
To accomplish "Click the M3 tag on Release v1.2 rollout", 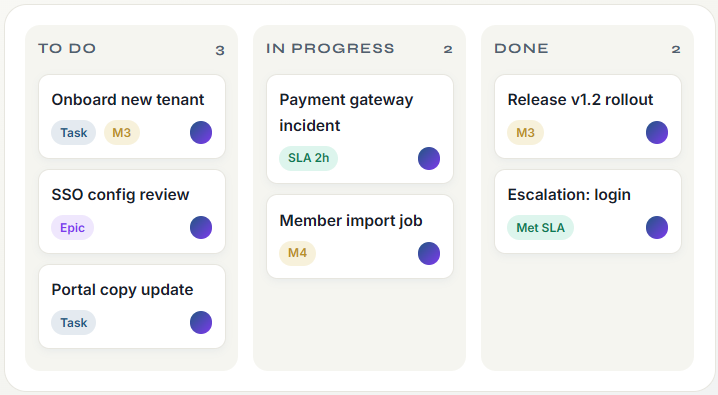I will coord(526,133).
